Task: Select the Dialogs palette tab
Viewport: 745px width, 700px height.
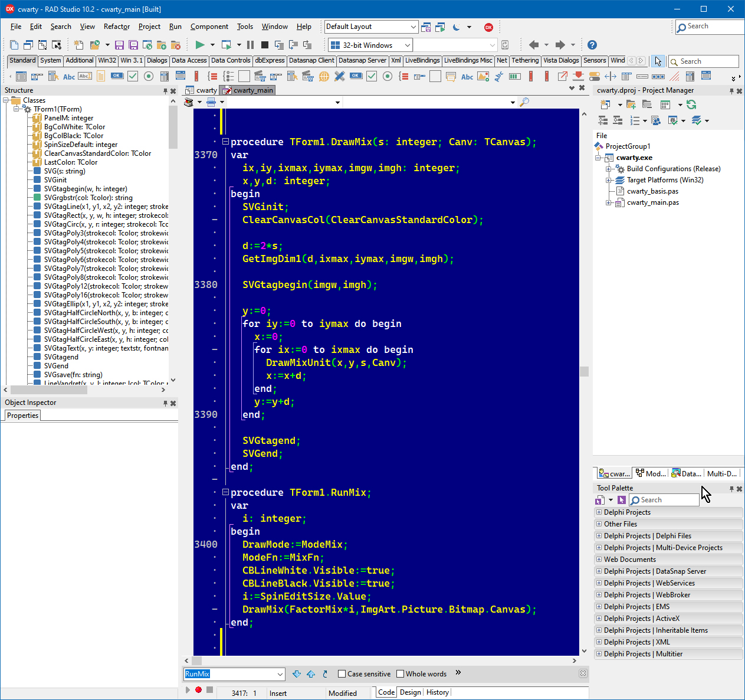Action: (x=157, y=60)
